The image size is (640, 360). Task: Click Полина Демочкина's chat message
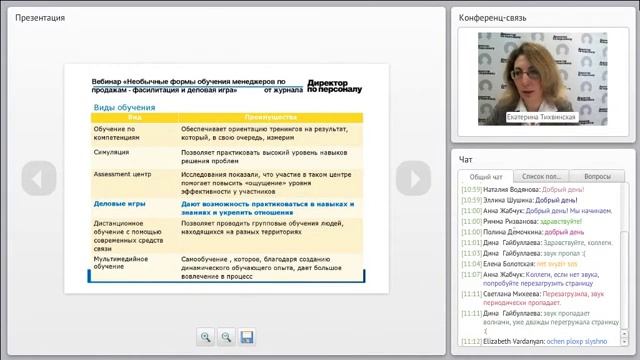pyautogui.click(x=523, y=232)
